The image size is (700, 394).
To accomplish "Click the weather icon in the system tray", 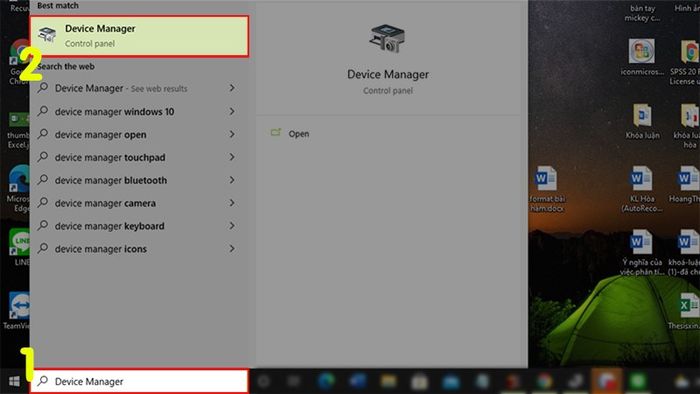I will click(x=682, y=381).
